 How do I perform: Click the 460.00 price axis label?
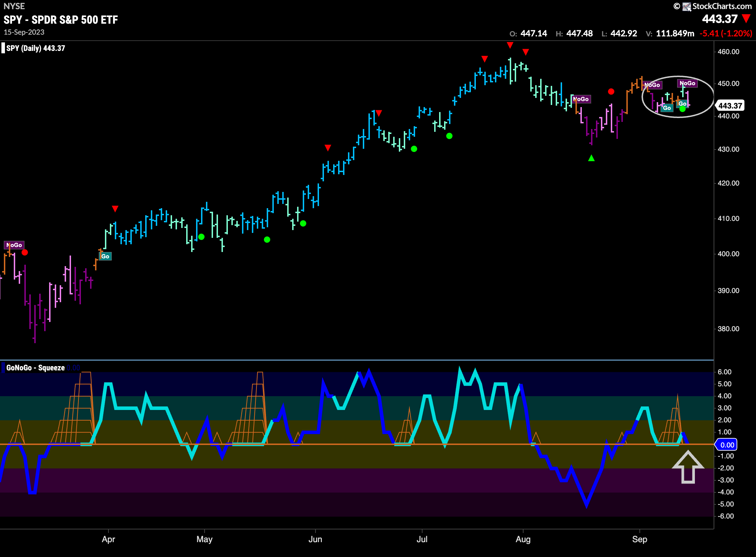728,52
